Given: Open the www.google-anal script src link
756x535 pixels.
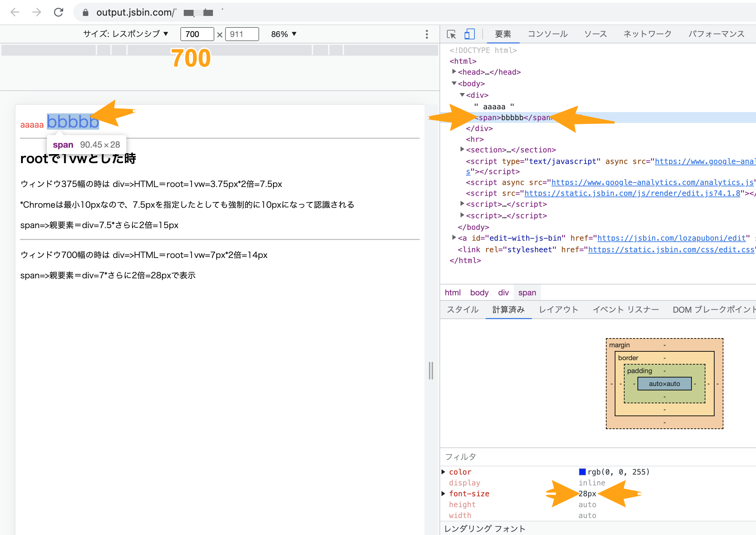Looking at the screenshot, I should (x=705, y=162).
